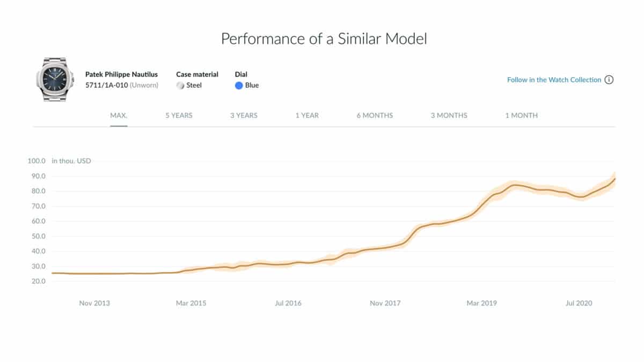Click the Nov 2013 axis label

[94, 303]
